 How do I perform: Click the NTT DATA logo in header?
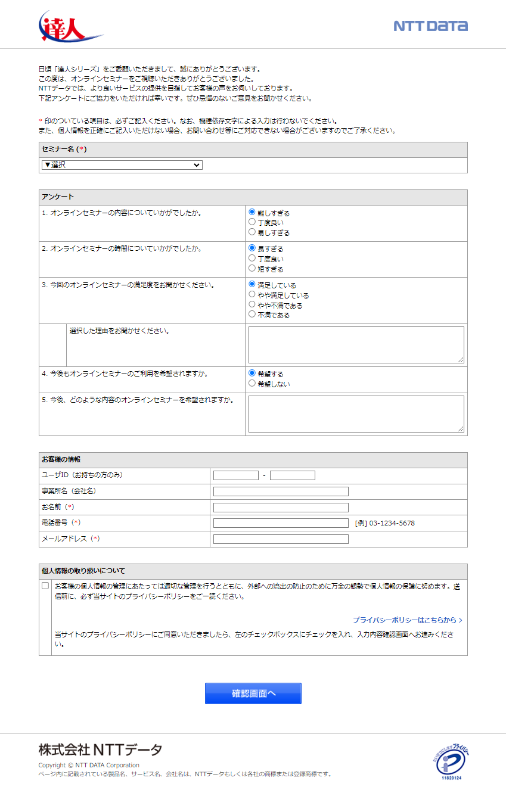[x=430, y=26]
